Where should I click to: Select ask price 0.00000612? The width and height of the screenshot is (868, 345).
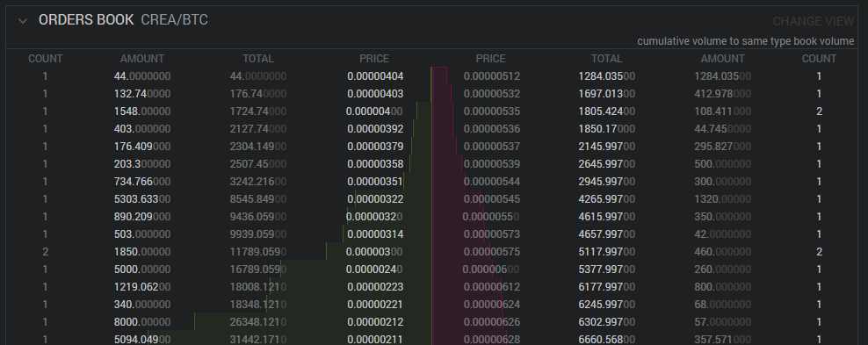[x=492, y=287]
